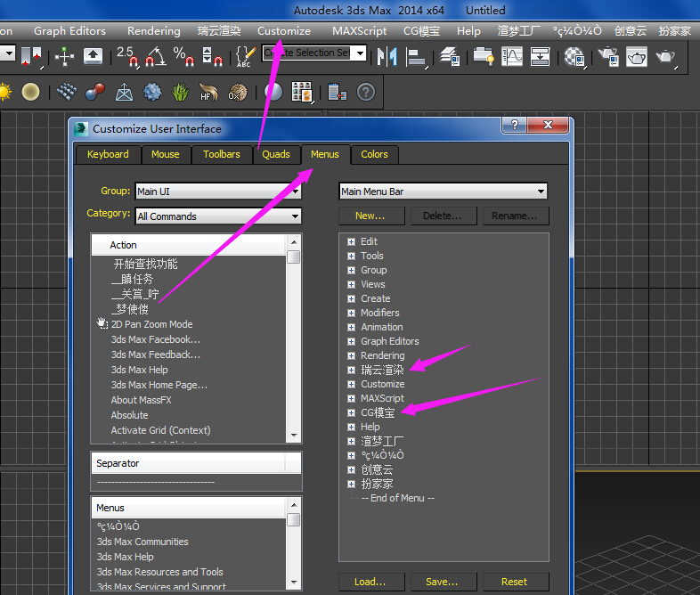Viewport: 700px width, 595px height.
Task: Click the New... button
Action: tap(372, 216)
